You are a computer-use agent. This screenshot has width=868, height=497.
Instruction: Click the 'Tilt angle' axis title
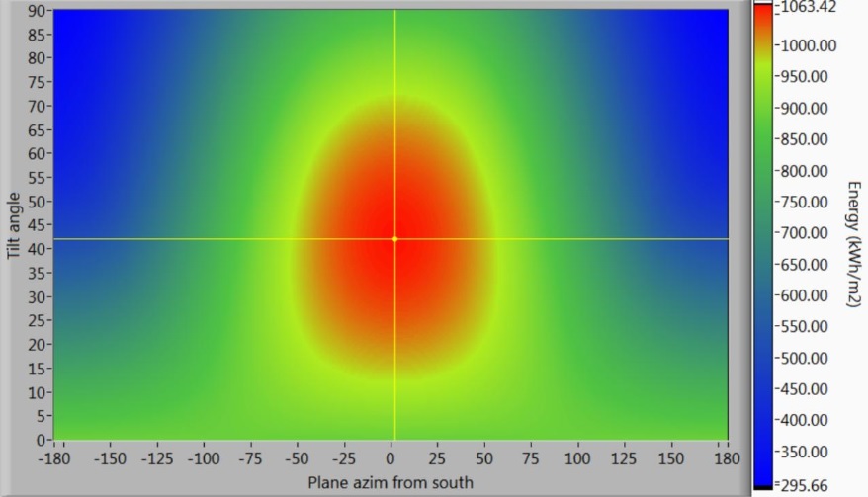13,225
